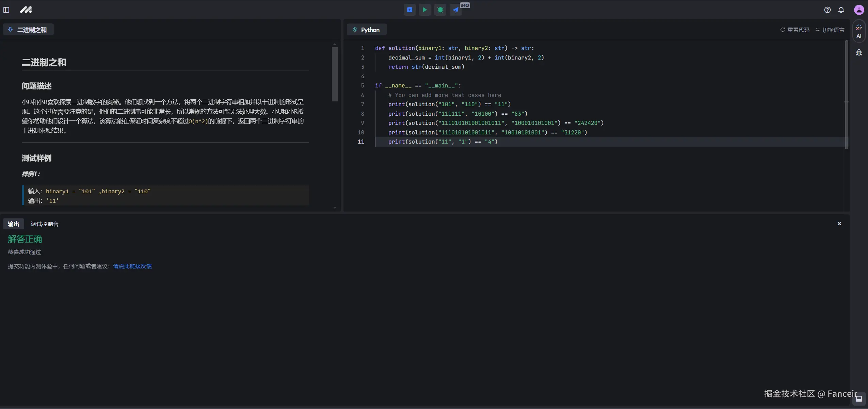Open the help question mark icon

tap(827, 10)
